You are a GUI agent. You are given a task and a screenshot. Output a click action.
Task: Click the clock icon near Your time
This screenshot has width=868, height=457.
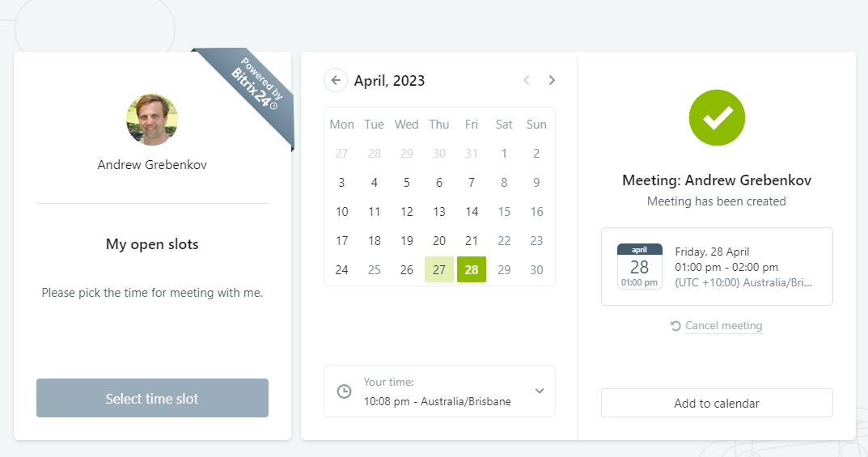tap(345, 391)
